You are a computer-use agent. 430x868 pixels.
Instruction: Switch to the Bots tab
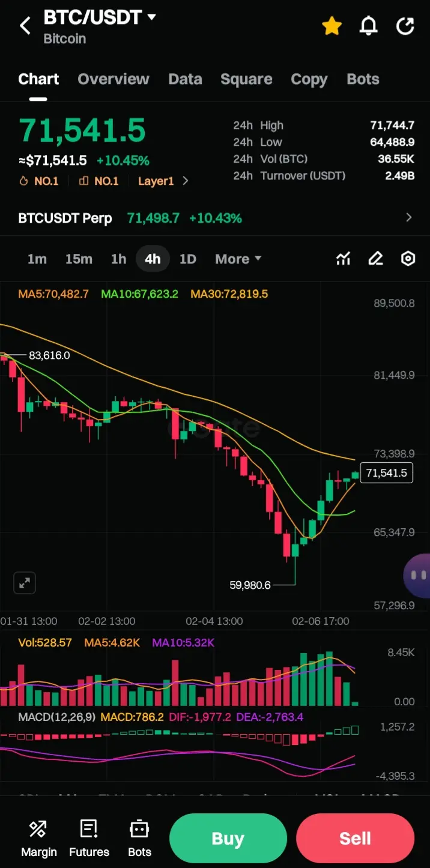[363, 79]
